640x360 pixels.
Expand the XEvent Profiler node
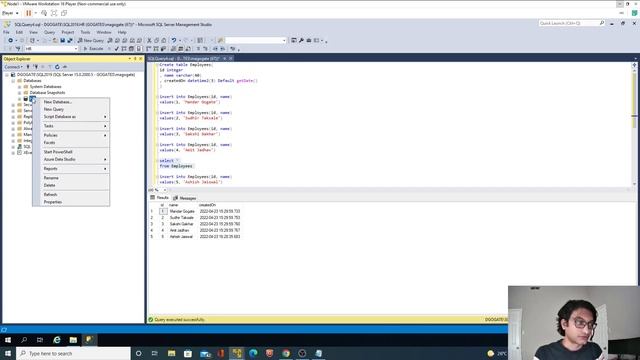(13, 153)
